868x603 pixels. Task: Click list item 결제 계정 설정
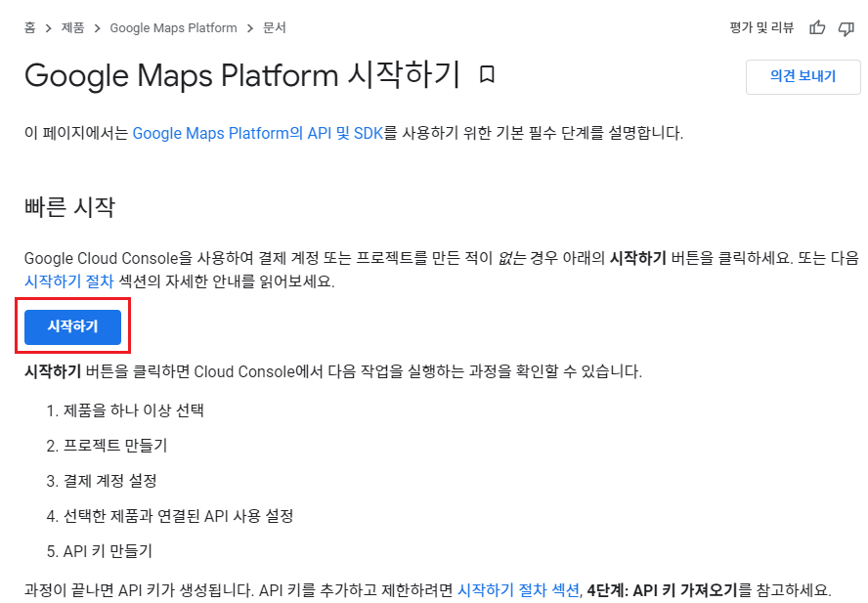[110, 481]
